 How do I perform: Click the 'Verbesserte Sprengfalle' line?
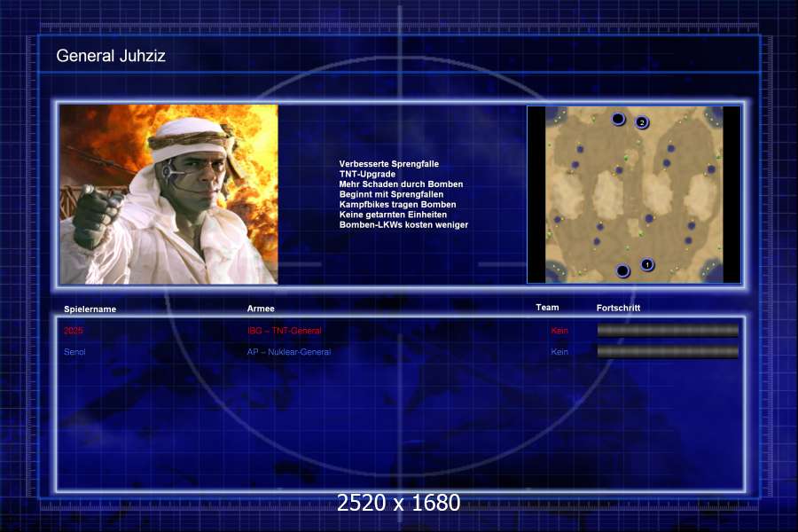click(389, 164)
